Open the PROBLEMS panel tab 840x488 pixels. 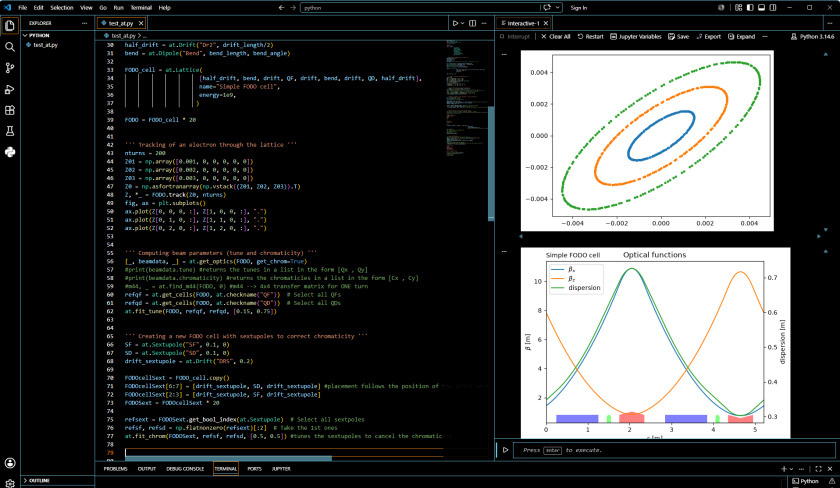pos(115,469)
